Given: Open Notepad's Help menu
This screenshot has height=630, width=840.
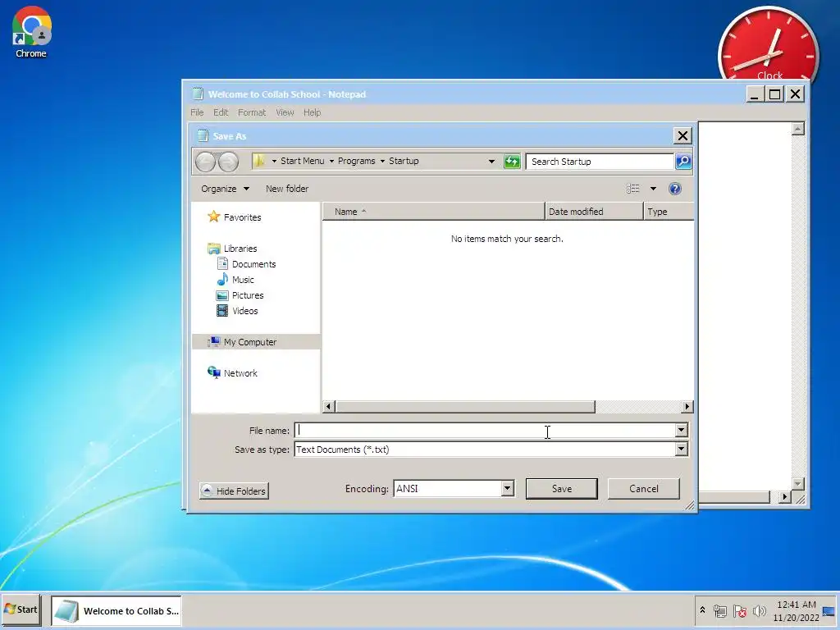Looking at the screenshot, I should (x=312, y=112).
